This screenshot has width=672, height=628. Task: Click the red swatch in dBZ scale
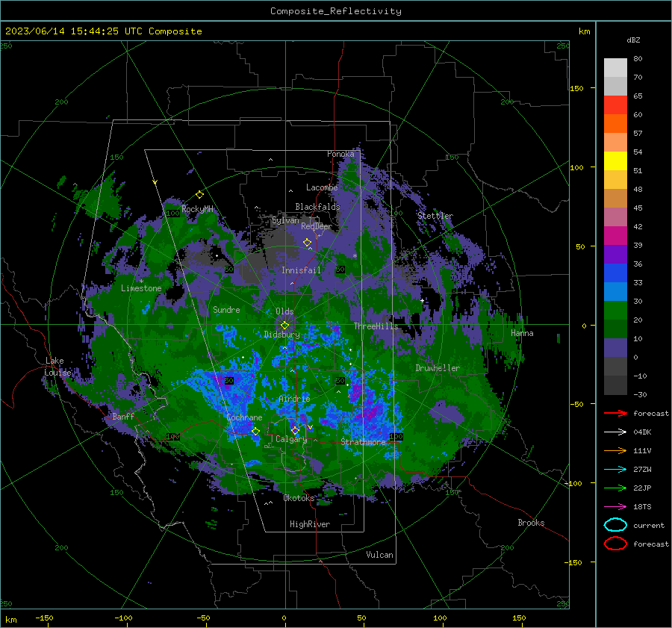(x=615, y=105)
